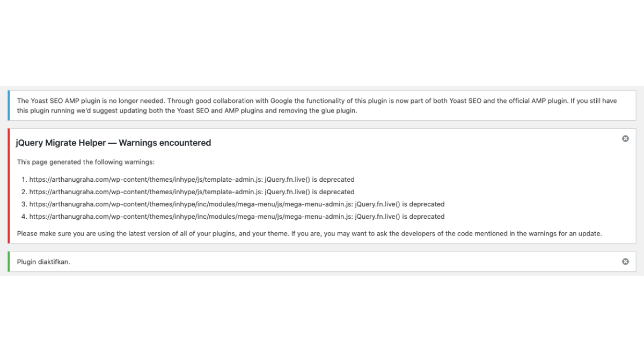The image size is (644, 362).
Task: Click the 'Please make sure you are using' paragraph
Action: tap(309, 234)
